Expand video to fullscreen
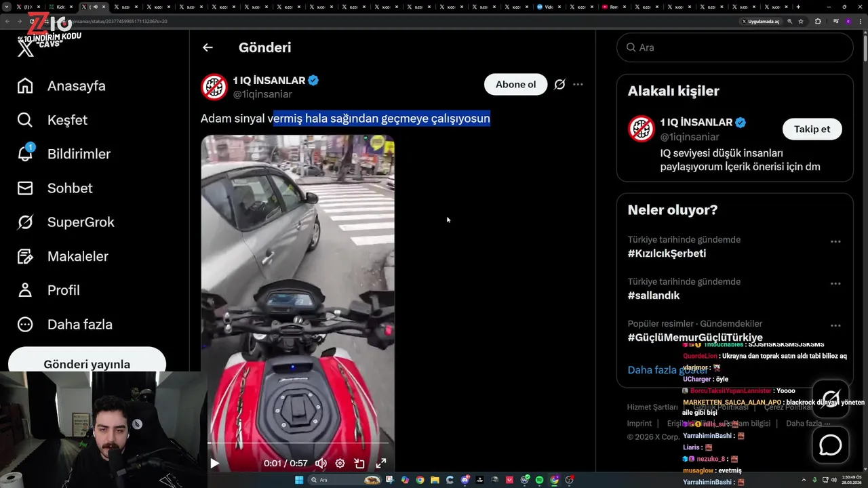Screen dimensions: 868x488 click(x=381, y=464)
